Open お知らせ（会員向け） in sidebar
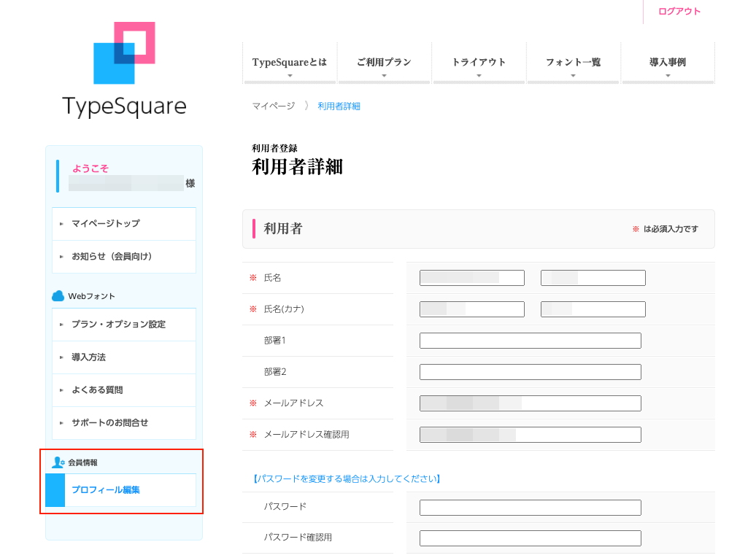Viewport: 756px width, 558px height. point(124,256)
